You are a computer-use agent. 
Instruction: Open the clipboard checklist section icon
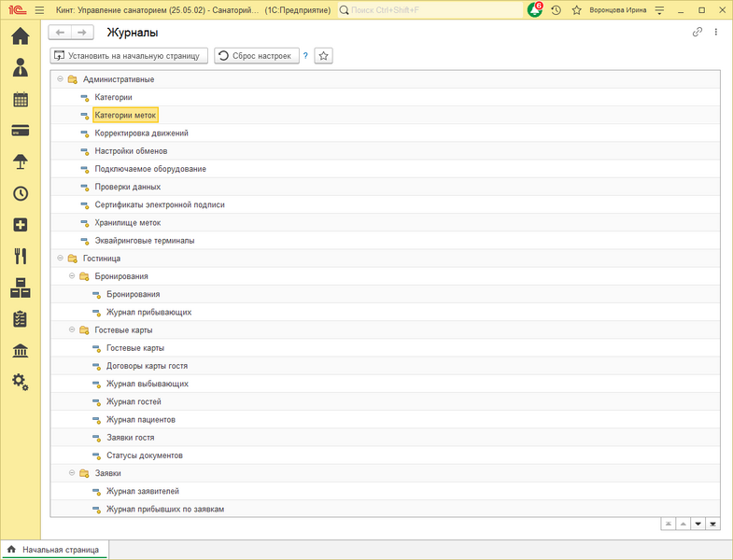click(21, 319)
